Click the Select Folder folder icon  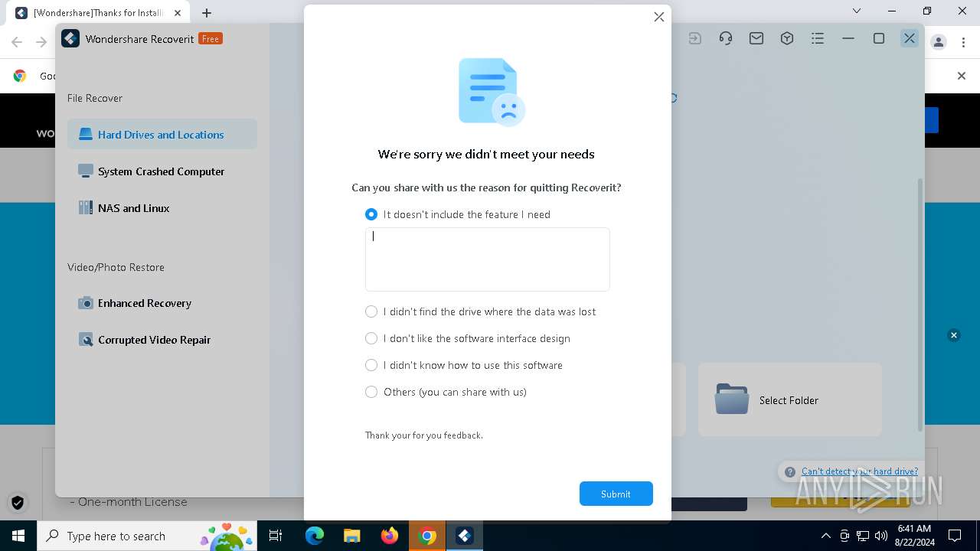click(x=732, y=399)
